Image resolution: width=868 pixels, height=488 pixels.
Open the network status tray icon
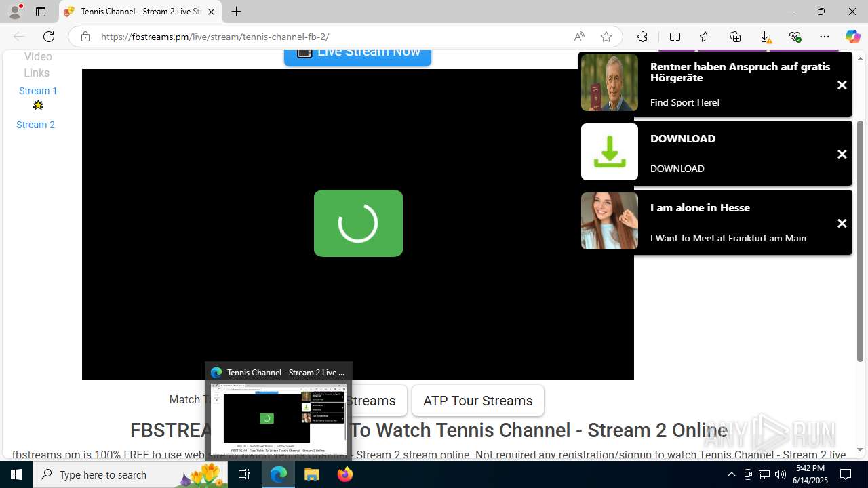point(764,474)
